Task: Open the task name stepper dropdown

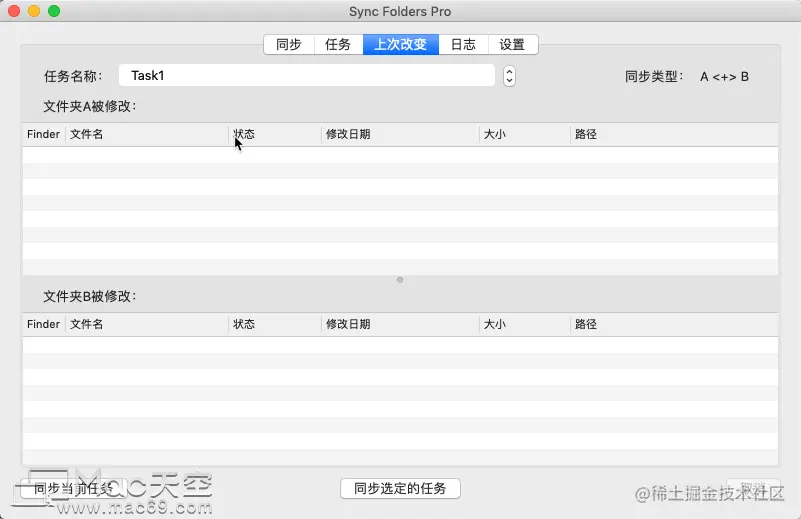Action: pos(509,76)
